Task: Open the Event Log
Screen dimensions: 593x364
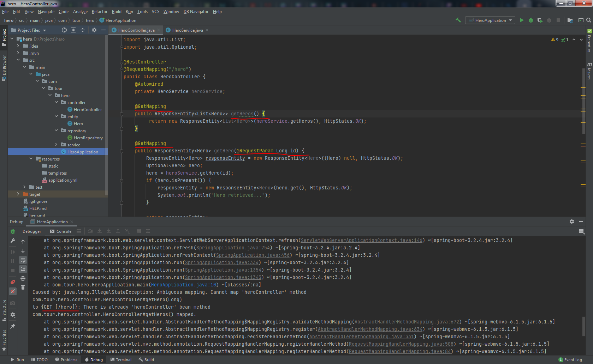Action: [x=570, y=359]
